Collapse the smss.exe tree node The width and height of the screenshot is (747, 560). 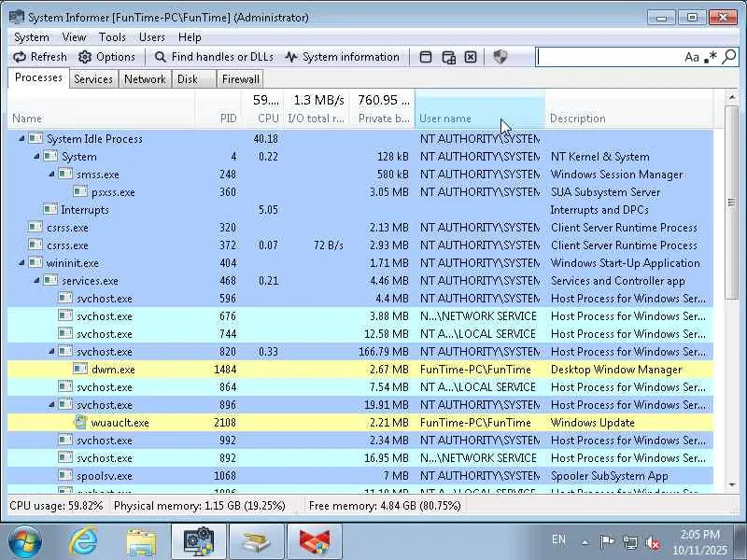(51, 175)
